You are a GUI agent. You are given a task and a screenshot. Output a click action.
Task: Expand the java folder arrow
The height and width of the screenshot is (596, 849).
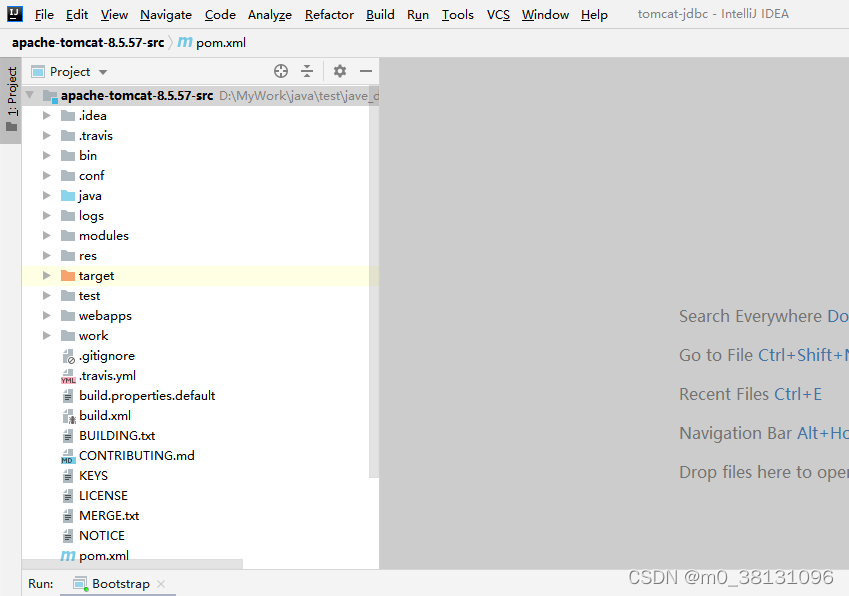pyautogui.click(x=47, y=195)
